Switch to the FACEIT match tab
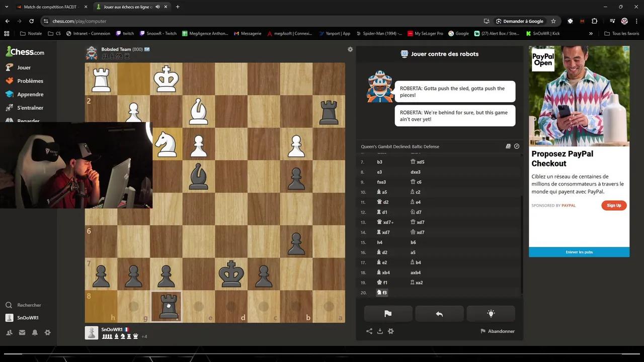Screen dimensions: 644x362 tap(48, 7)
